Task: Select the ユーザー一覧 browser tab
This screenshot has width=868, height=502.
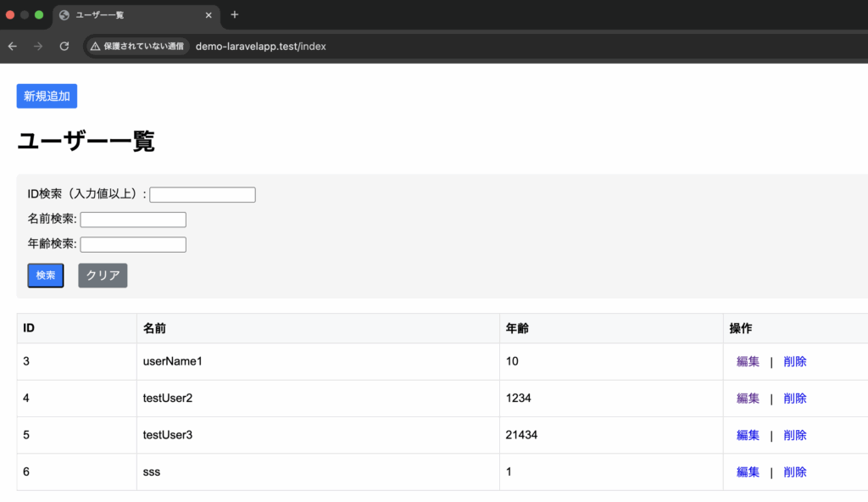Action: tap(127, 15)
